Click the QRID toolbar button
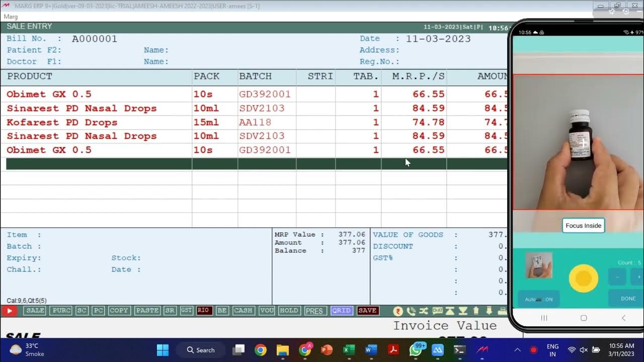 (342, 311)
